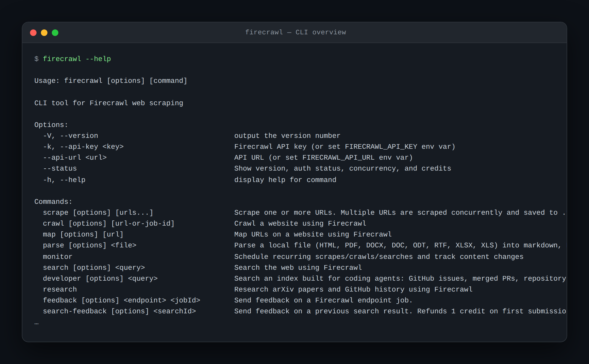Click the window title 'firecrawl — CLI overview'
This screenshot has height=364, width=589.
tap(296, 32)
